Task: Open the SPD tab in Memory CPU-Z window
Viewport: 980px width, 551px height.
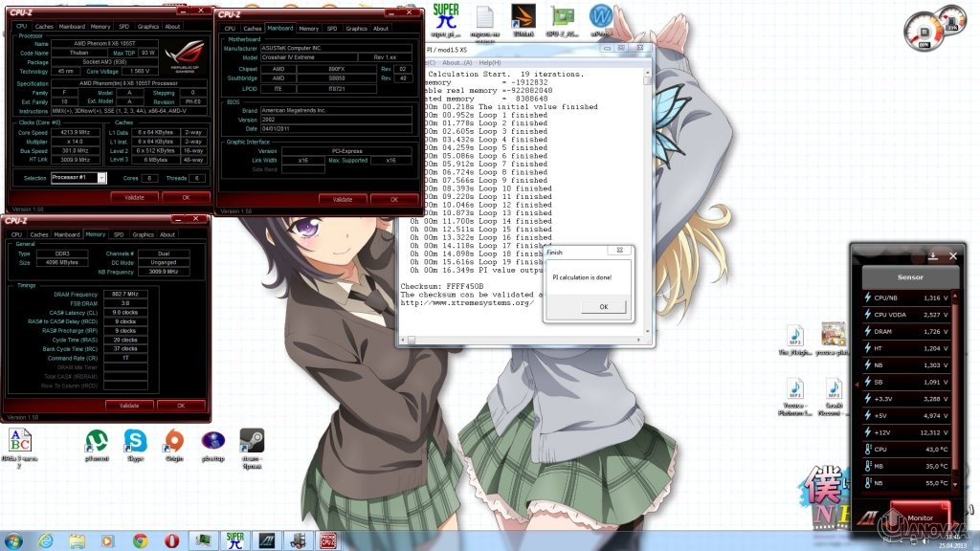Action: pos(119,234)
